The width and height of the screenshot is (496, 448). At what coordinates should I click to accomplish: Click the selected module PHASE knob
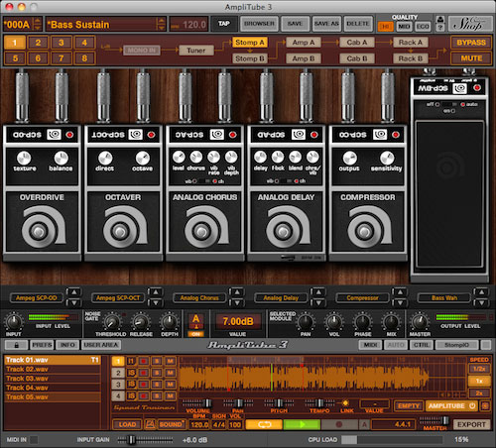362,322
